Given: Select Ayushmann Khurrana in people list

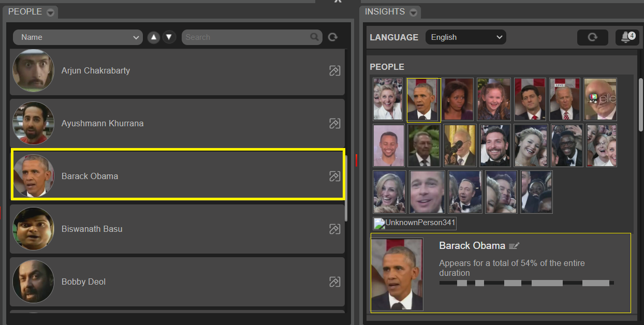Looking at the screenshot, I should coord(177,124).
